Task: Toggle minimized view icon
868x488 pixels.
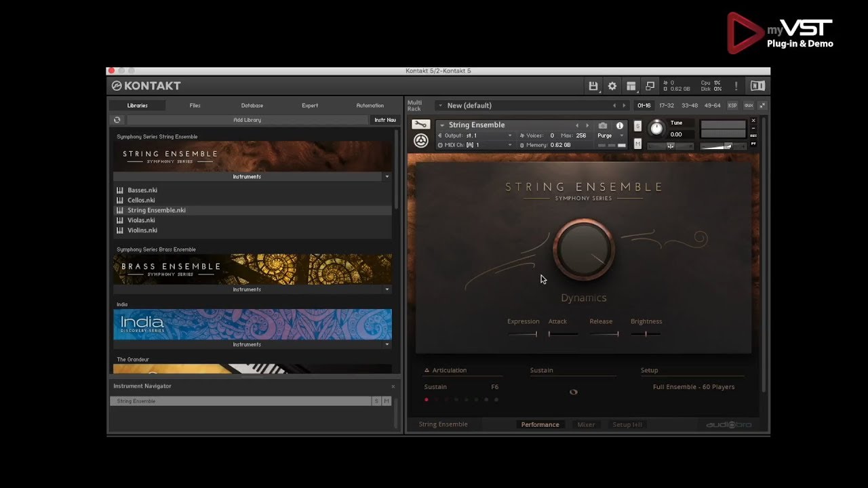Action: pos(650,86)
